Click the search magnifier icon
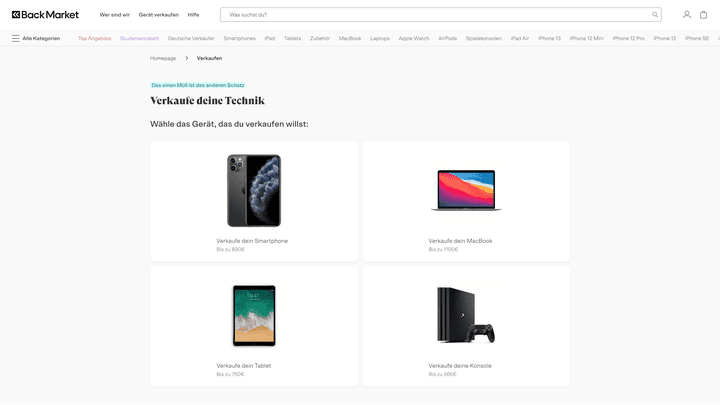 pos(655,15)
